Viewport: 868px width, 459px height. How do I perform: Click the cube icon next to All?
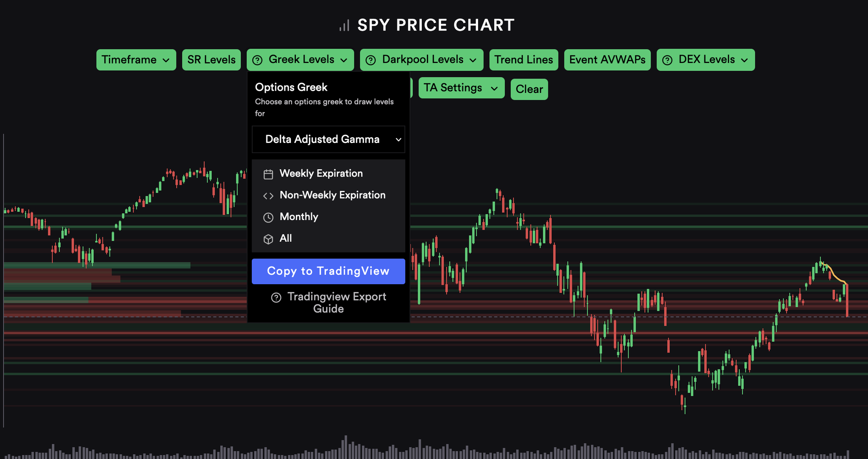(268, 239)
